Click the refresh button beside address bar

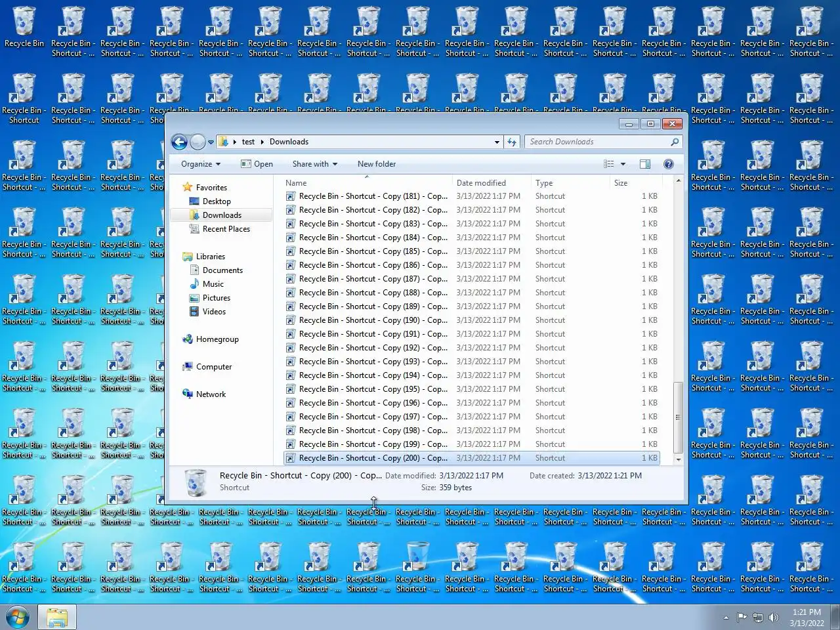click(x=512, y=142)
